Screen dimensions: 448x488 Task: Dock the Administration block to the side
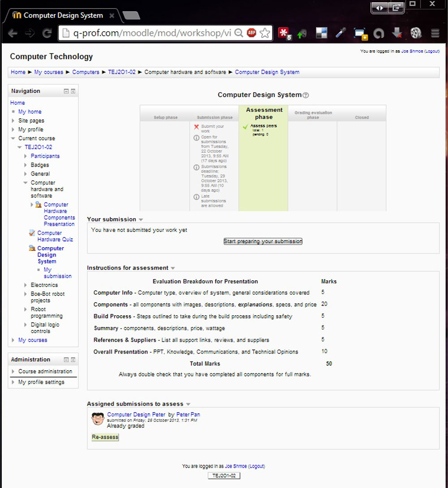tap(73, 360)
